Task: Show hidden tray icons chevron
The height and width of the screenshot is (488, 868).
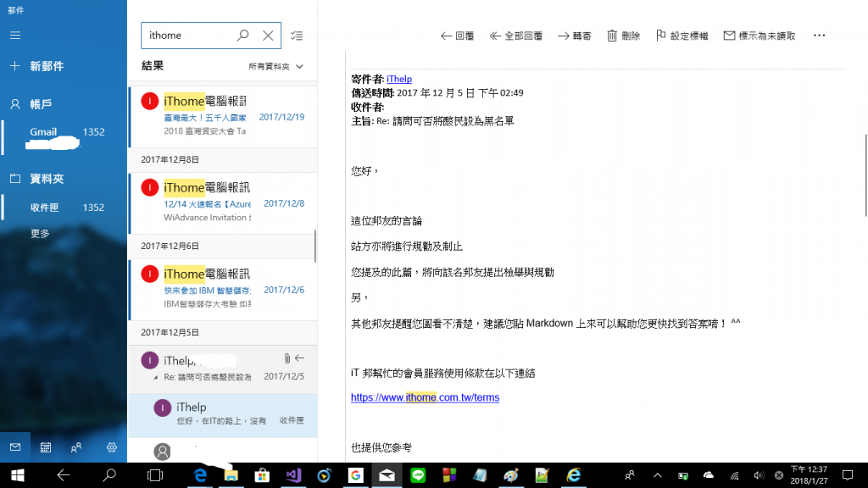Action: [657, 475]
